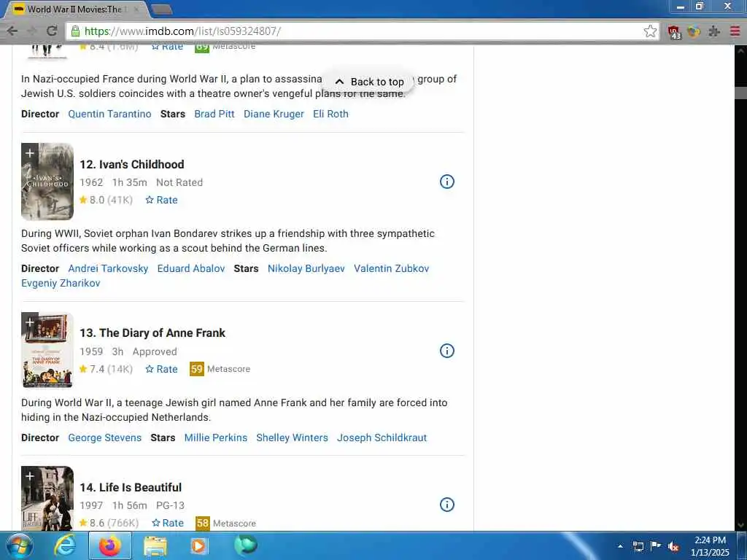Screen dimensions: 747x560
Task: Open info icon for The Diary of Anne Frank
Action: pos(446,351)
